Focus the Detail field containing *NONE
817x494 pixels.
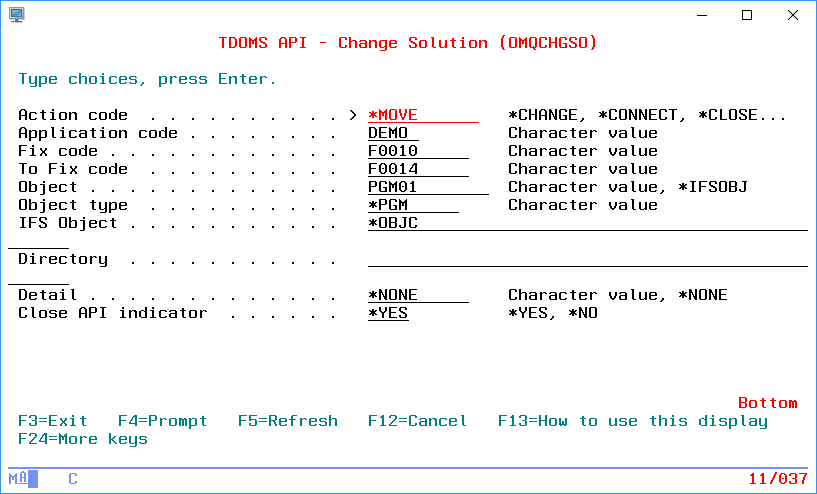[x=417, y=295]
